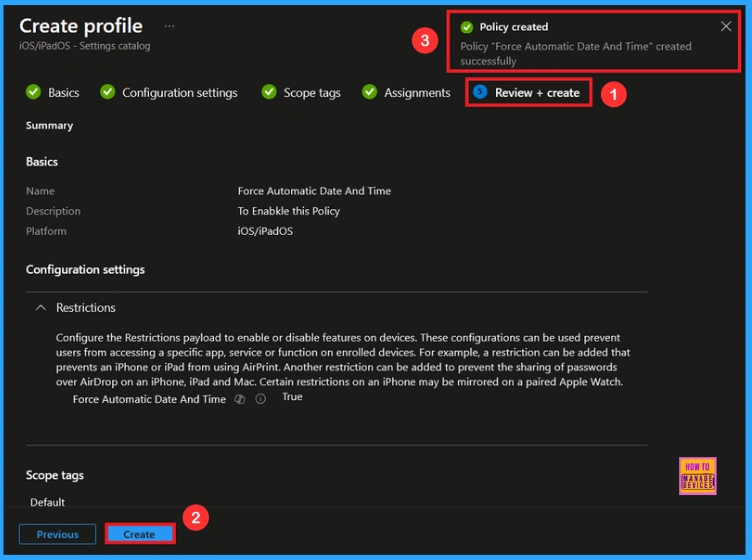Screen dimensions: 752x560
Task: Click the iOS/iPadOS - Settings catalog subtitle
Action: pyautogui.click(x=84, y=46)
